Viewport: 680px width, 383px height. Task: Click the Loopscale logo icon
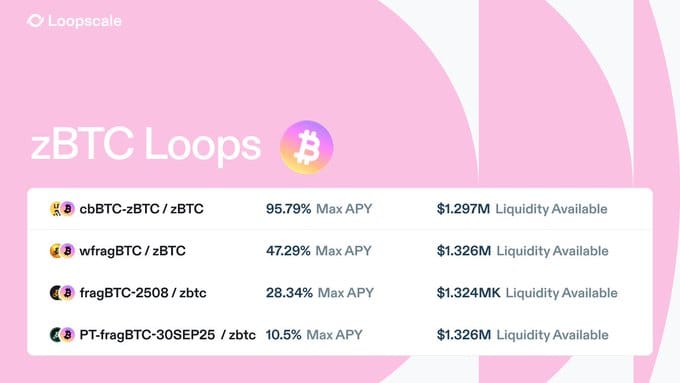click(35, 20)
